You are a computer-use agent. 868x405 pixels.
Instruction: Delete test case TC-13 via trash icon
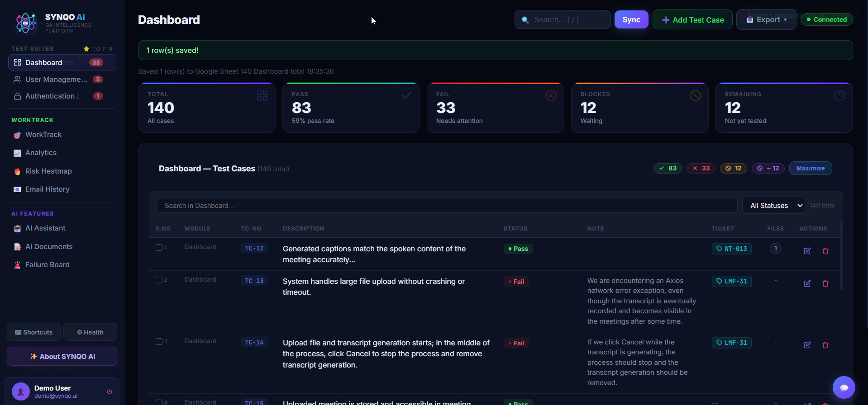(825, 283)
